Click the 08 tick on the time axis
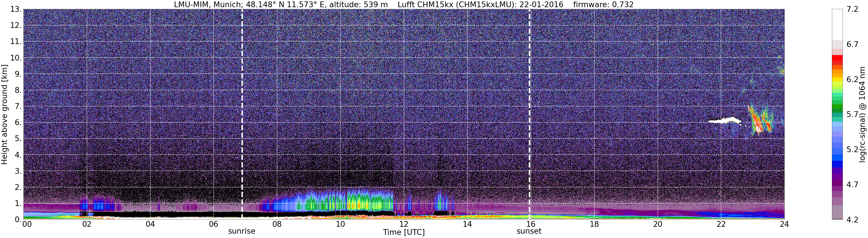 coord(277,224)
